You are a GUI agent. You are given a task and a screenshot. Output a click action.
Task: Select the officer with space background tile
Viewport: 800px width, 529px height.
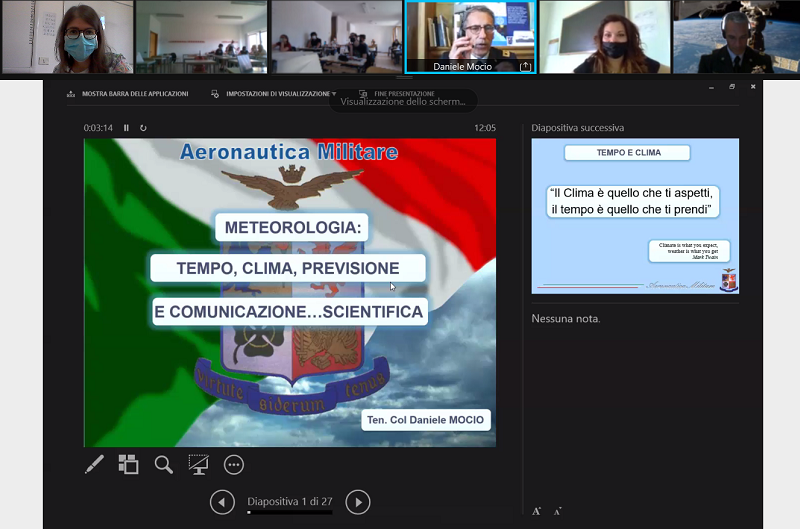click(737, 37)
